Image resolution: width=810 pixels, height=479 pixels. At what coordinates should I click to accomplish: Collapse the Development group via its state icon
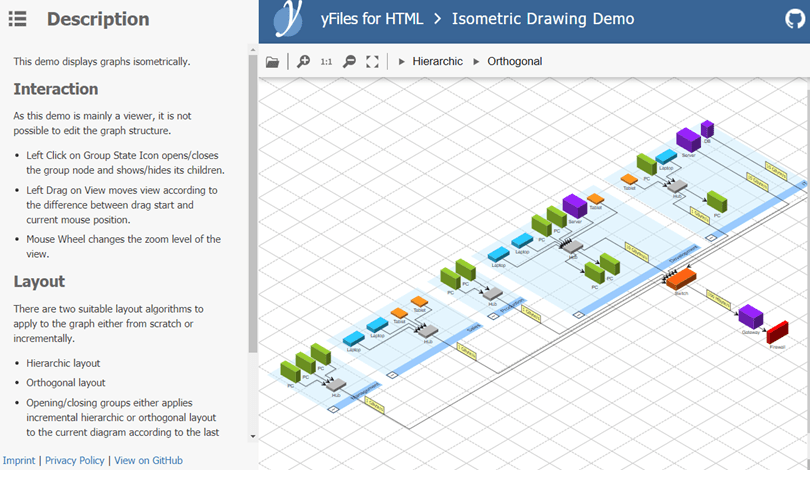pyautogui.click(x=579, y=314)
